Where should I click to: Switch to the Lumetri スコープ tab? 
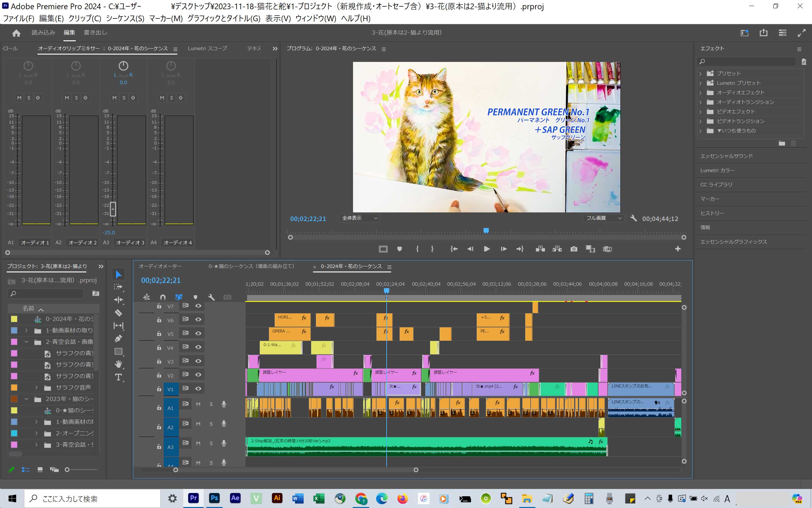pos(207,48)
